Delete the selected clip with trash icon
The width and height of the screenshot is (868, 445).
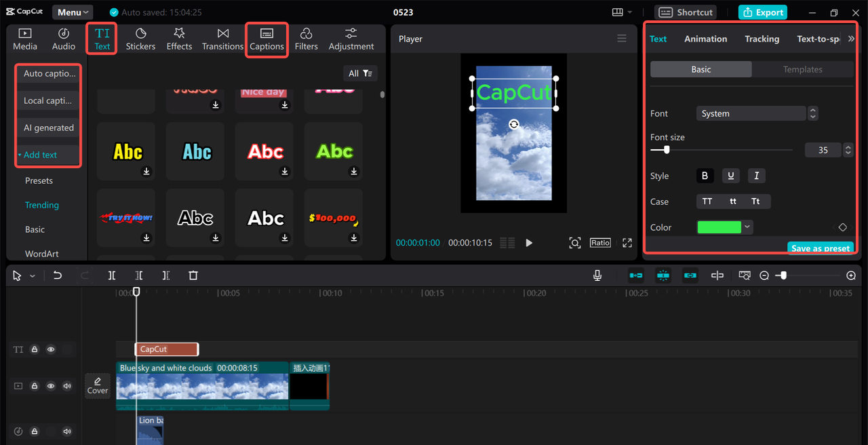[193, 275]
